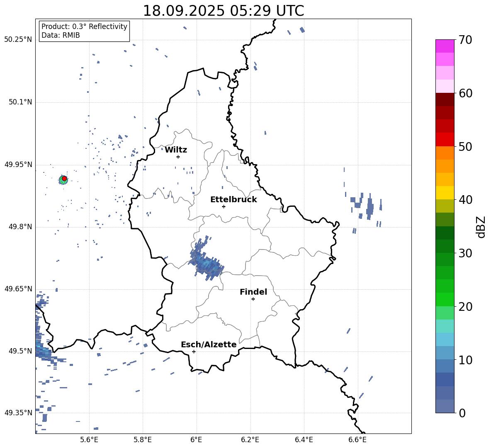Click the 49.8°N latitude label

coord(20,227)
